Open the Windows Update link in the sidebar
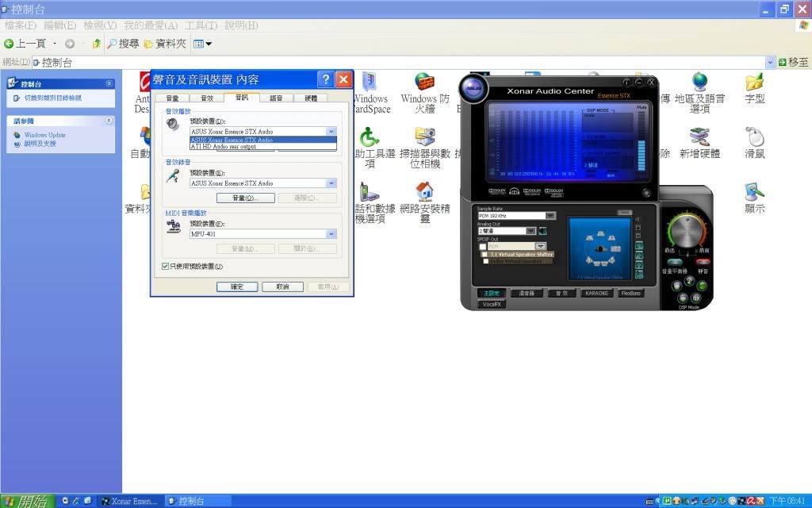This screenshot has height=508, width=812. point(44,135)
